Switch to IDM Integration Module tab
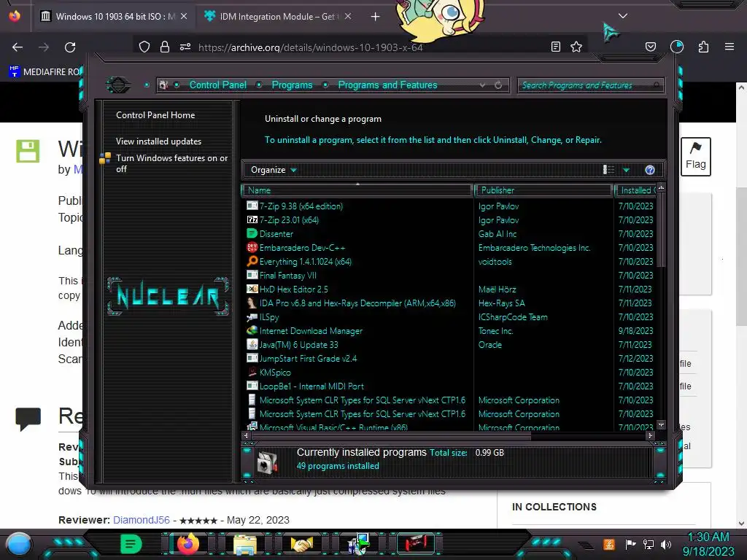The width and height of the screenshot is (747, 560). point(278,16)
